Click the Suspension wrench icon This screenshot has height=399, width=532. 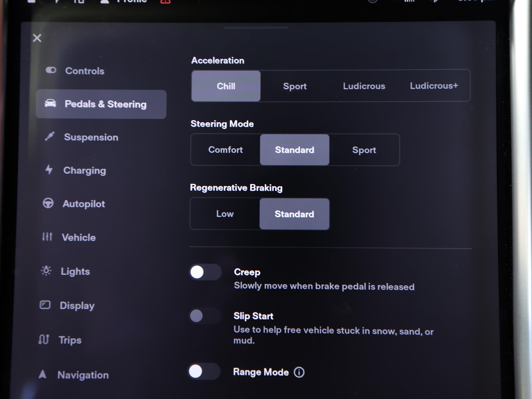click(x=50, y=136)
